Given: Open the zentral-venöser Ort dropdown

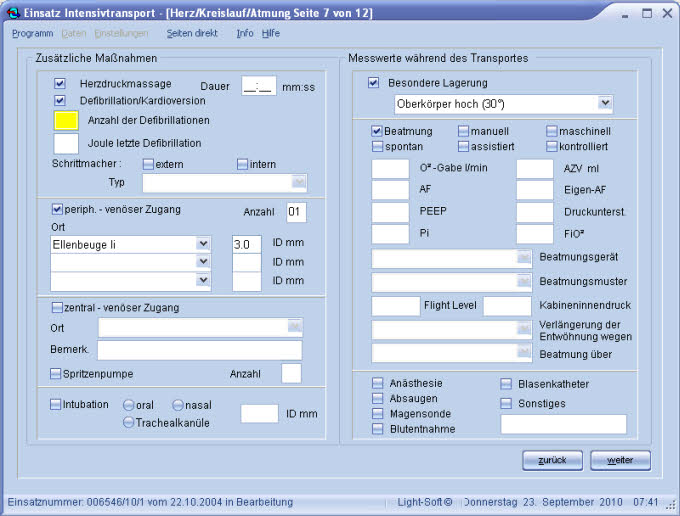Looking at the screenshot, I should (295, 326).
